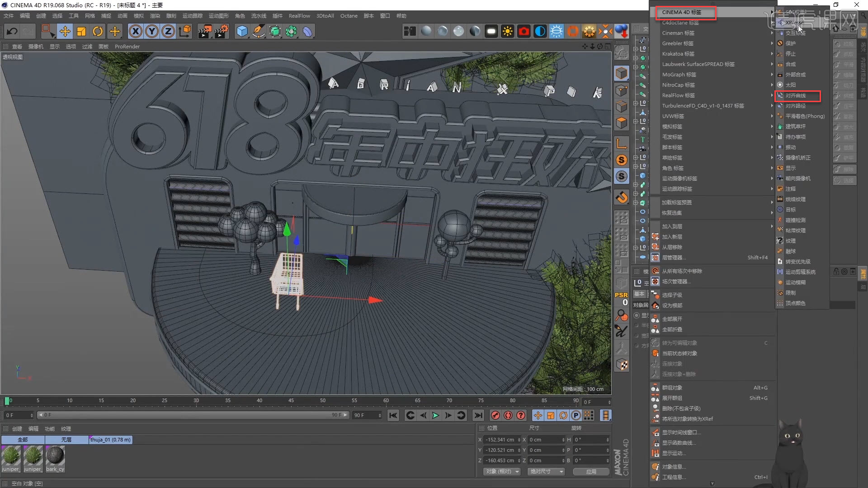Render the active view
The image size is (868, 488).
pos(206,31)
